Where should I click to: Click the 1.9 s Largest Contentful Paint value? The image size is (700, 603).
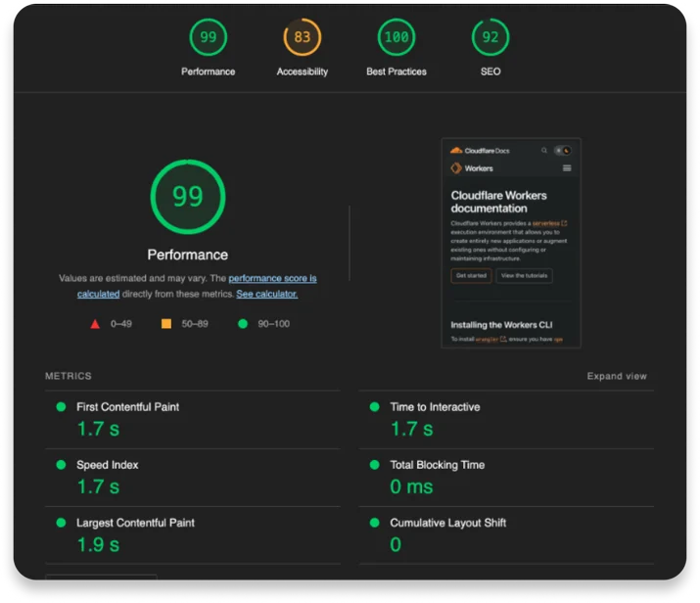click(98, 545)
